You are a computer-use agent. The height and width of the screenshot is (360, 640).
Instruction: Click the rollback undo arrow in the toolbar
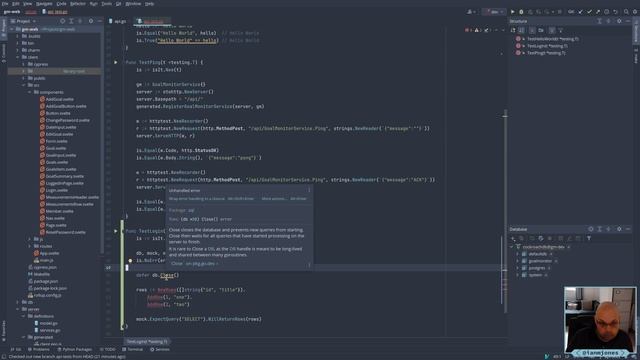coord(616,12)
